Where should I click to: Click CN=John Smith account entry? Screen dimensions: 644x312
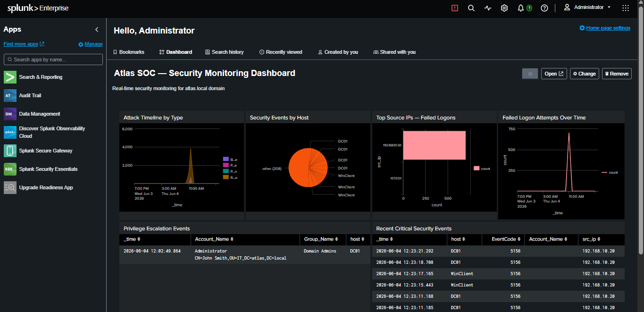241,258
